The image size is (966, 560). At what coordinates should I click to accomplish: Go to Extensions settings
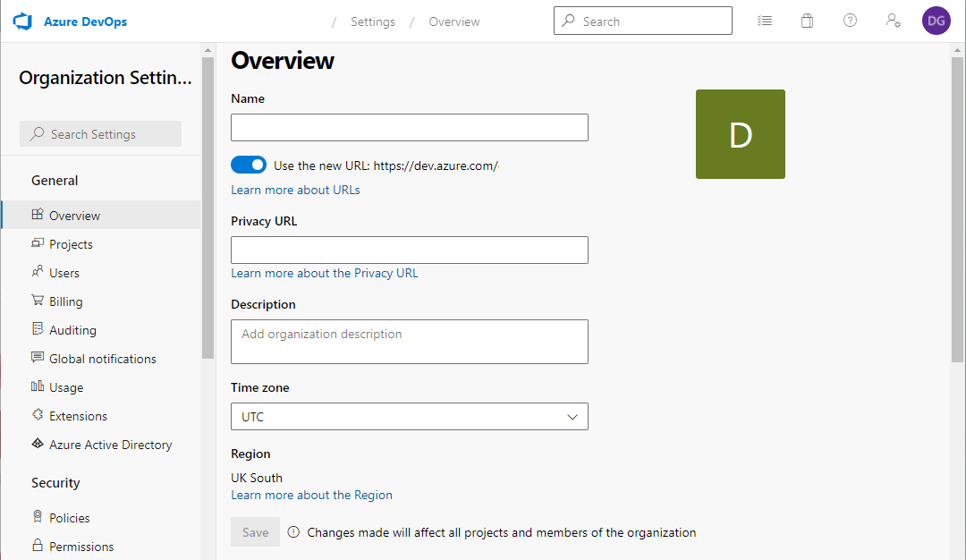(x=101, y=416)
